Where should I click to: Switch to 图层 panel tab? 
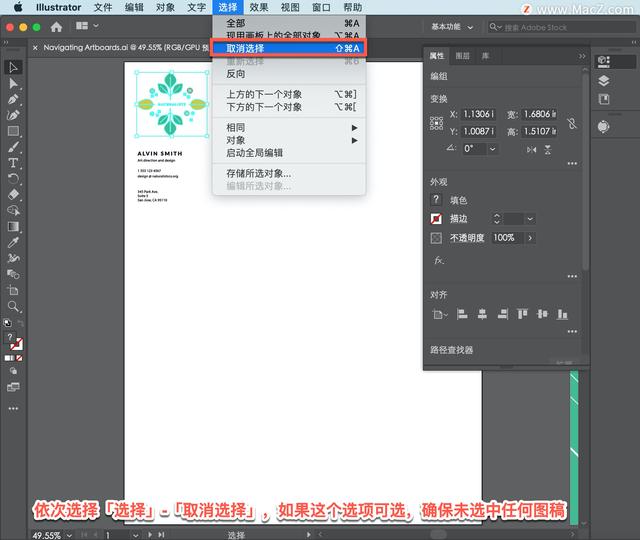(x=462, y=56)
